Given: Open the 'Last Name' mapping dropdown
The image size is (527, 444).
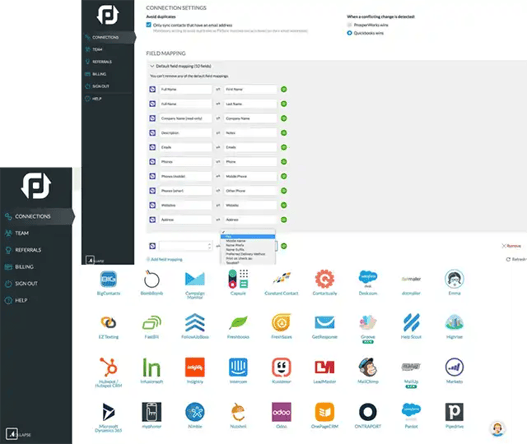Looking at the screenshot, I should 250,104.
